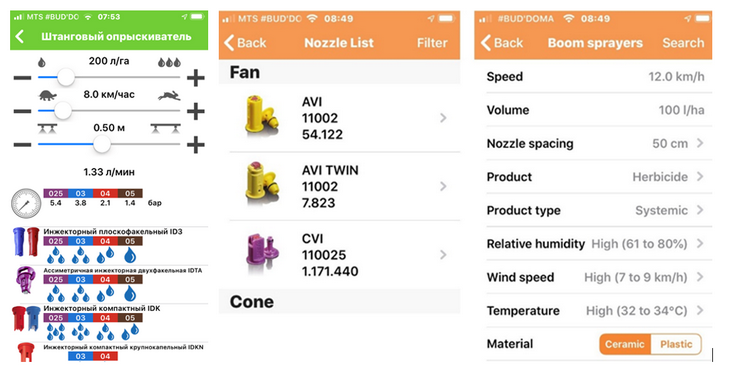This screenshot has width=730, height=378.
Task: Decrease the 8.0 км/час speed with minus
Action: (22, 111)
